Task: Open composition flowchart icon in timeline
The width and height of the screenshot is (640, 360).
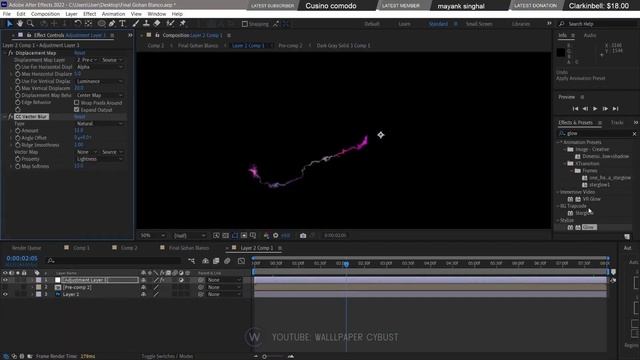Action: [191, 260]
